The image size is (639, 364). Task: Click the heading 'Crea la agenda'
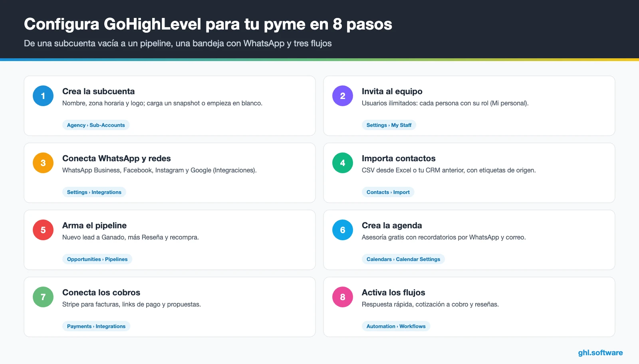click(392, 226)
